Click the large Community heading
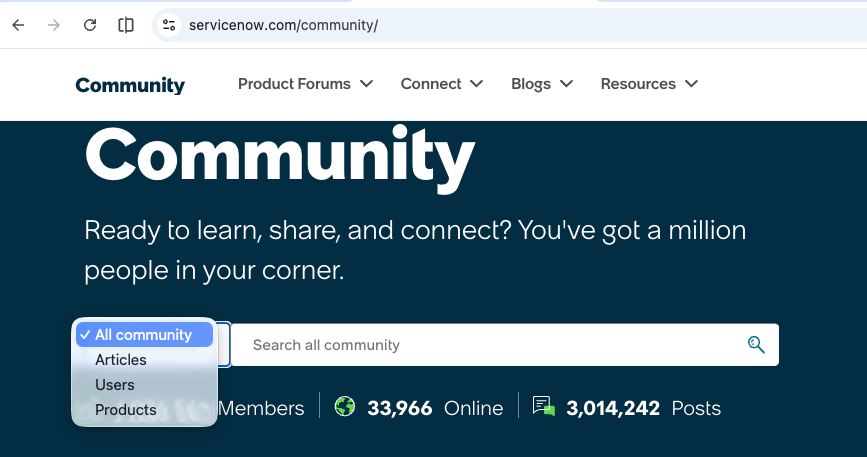 point(280,157)
